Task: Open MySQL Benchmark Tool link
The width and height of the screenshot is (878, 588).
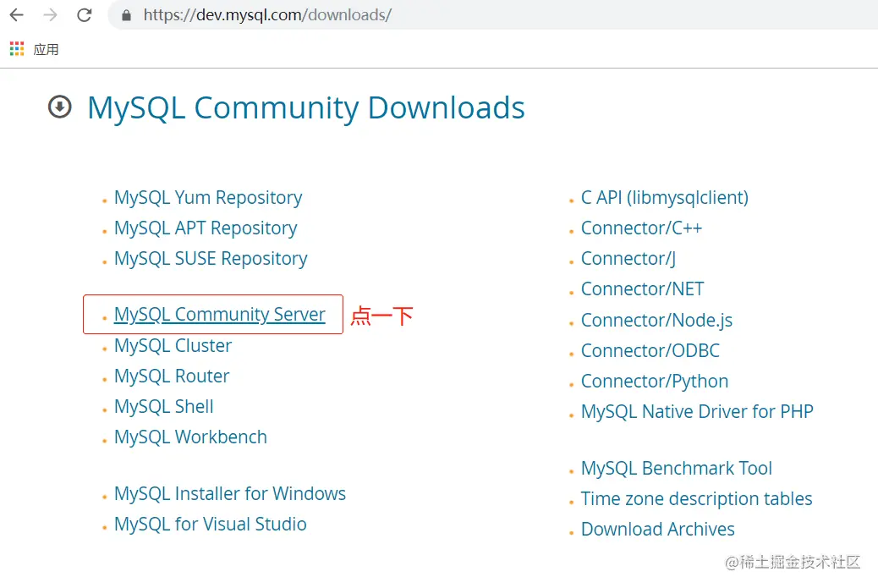Action: (x=677, y=468)
